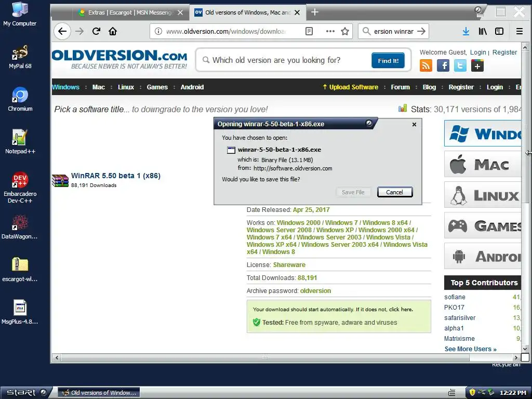The image size is (532, 399).
Task: Open the library icon in toolbar
Action: tap(483, 31)
